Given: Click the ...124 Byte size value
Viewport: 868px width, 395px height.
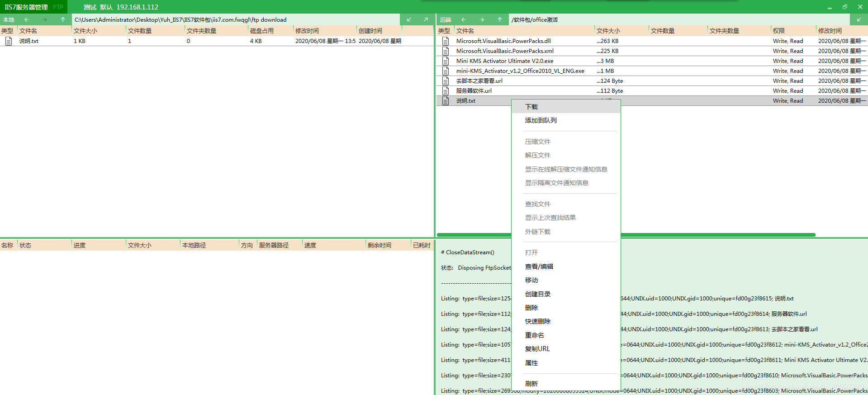Looking at the screenshot, I should coord(610,81).
